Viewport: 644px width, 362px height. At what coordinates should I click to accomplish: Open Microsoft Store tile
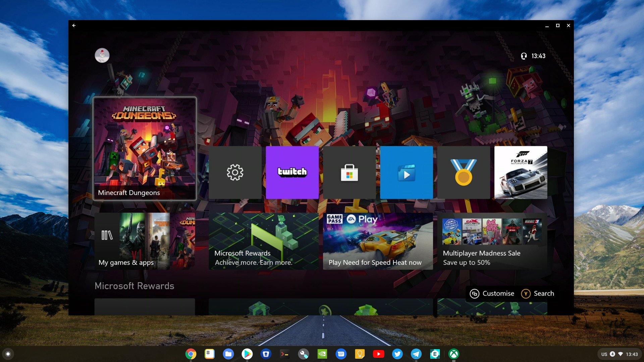[x=349, y=173]
